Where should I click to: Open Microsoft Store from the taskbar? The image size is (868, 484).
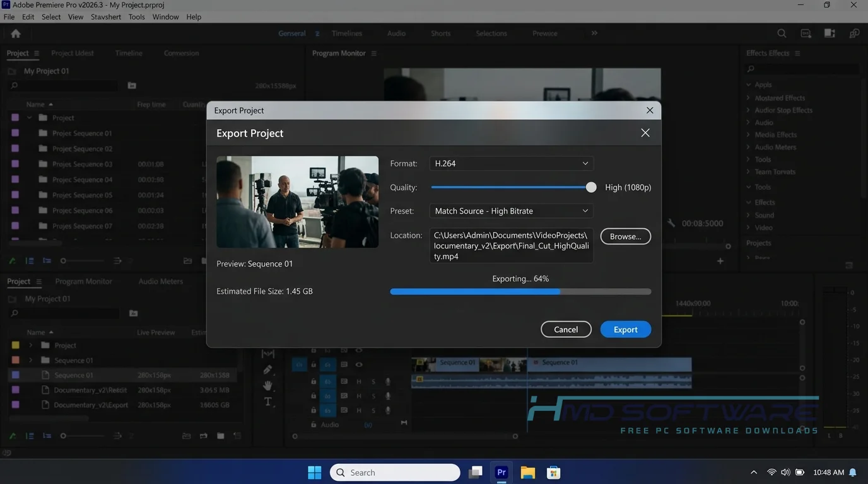(553, 472)
